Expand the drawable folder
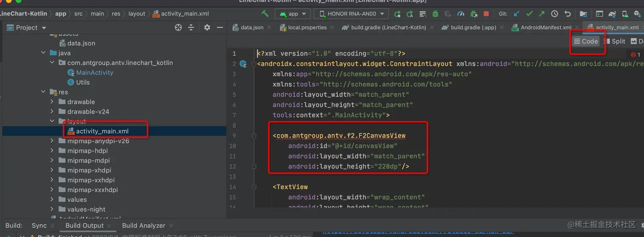Viewport: 644px width, 237px height. pos(52,102)
